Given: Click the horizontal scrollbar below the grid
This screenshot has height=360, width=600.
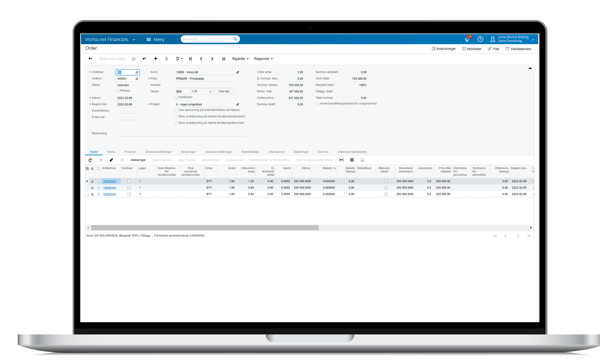Looking at the screenshot, I should pos(205,228).
